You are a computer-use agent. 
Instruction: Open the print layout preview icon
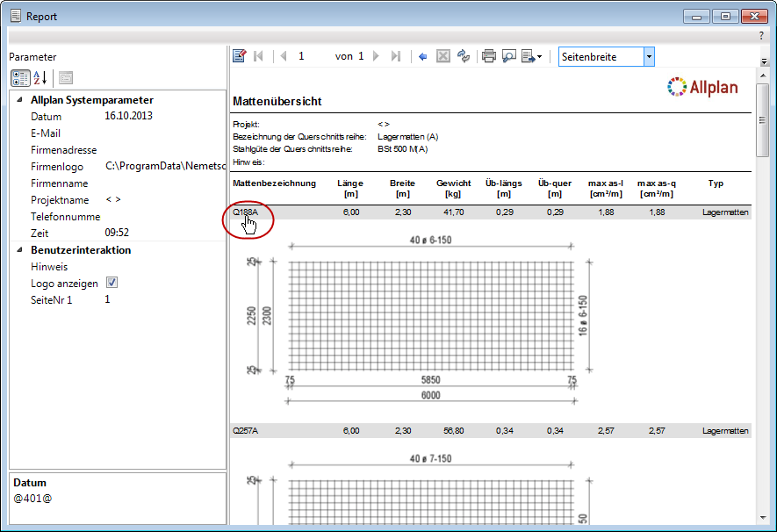509,56
